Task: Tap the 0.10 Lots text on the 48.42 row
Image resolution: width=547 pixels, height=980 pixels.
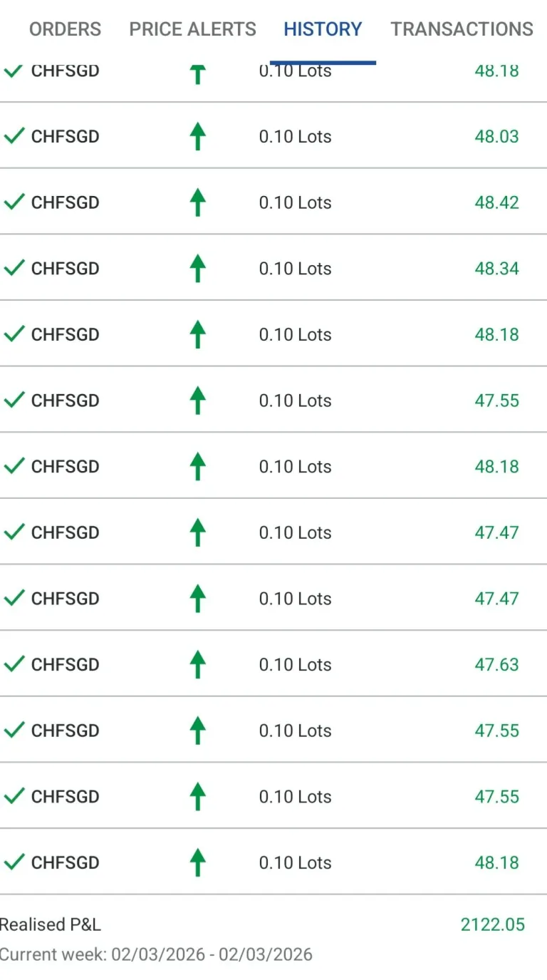Action: pyautogui.click(x=295, y=202)
